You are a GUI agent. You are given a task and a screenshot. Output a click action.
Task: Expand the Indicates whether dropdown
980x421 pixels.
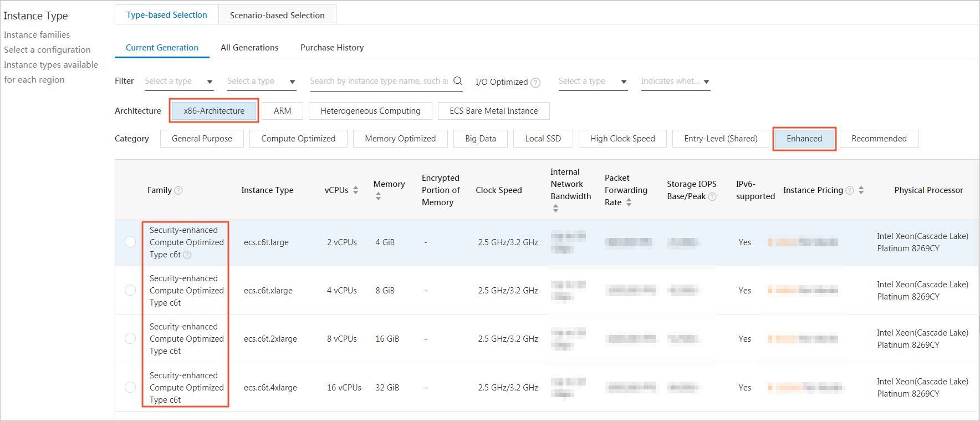(x=675, y=82)
